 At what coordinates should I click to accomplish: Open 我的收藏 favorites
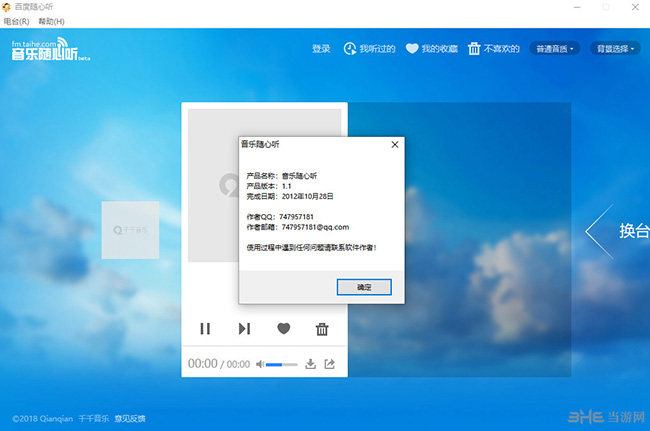pyautogui.click(x=439, y=49)
